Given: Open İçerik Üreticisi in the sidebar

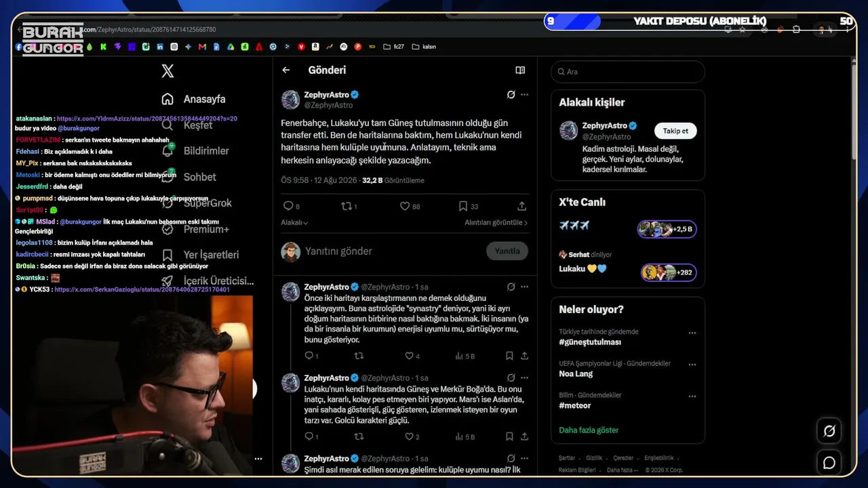Looking at the screenshot, I should 208,281.
